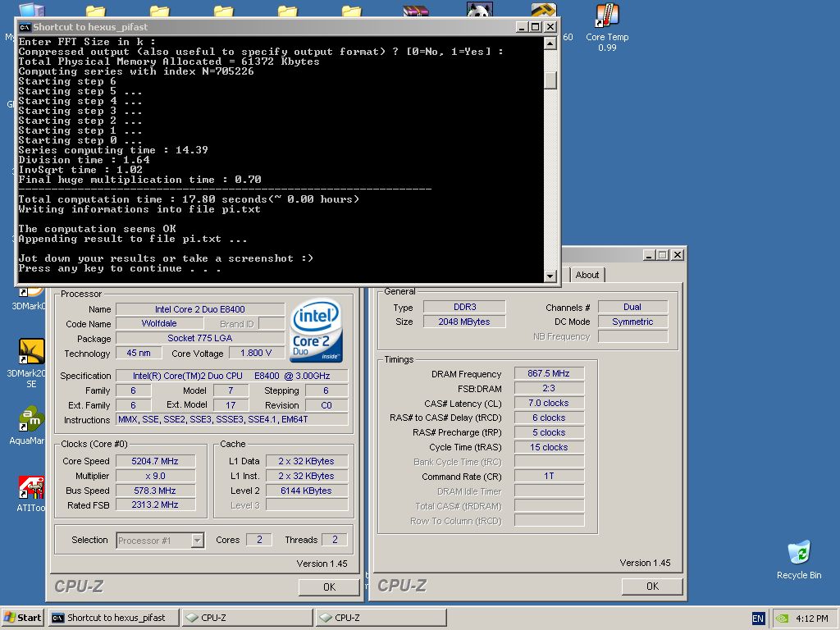Click the Ext. Model value '17'
Image resolution: width=840 pixels, height=630 pixels.
[x=231, y=405]
